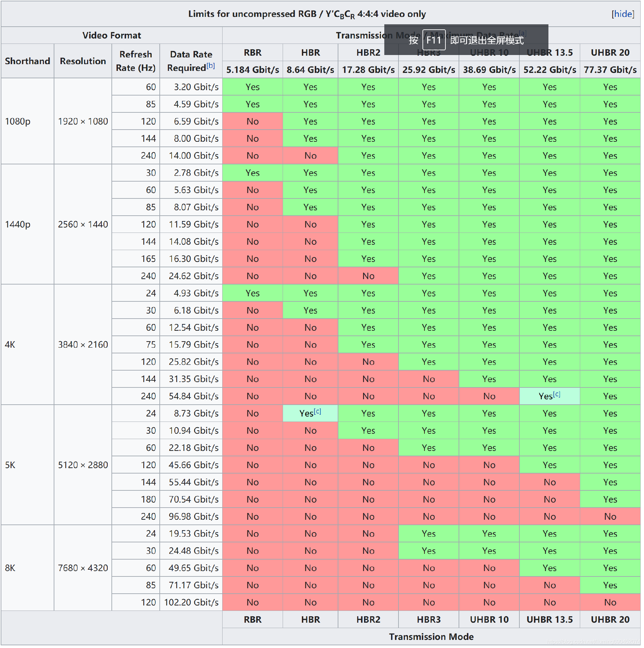Click the 15.79 Gbit/s cell
Screen dimensions: 644x648
(191, 344)
